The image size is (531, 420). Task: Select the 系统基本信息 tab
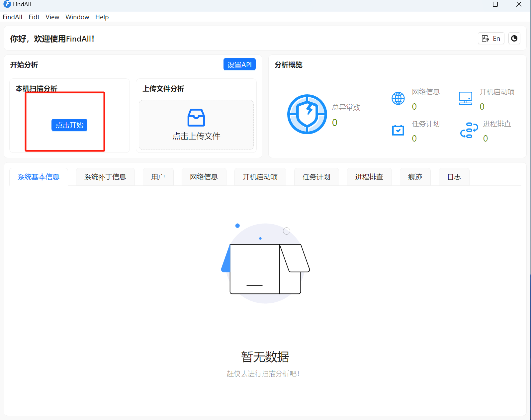pyautogui.click(x=39, y=177)
